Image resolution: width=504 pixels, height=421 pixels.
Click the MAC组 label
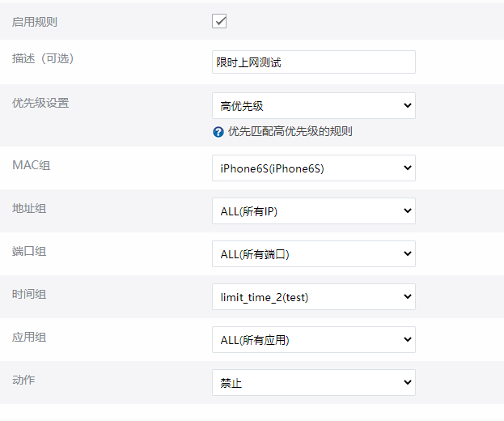[31, 165]
